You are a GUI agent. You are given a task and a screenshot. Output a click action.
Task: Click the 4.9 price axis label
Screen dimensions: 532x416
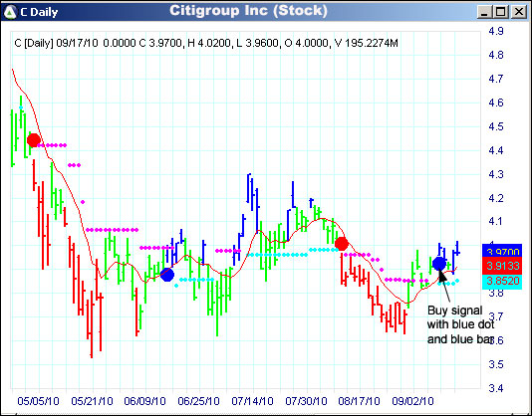coord(496,31)
